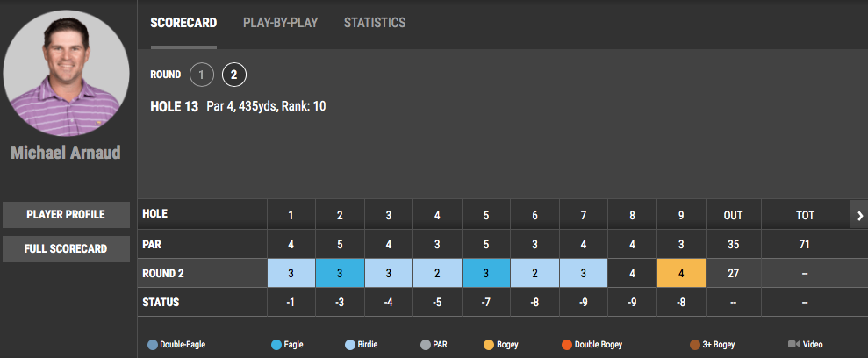Open the Full Scorecard button
Screen dimensions: 868x358
click(x=67, y=249)
